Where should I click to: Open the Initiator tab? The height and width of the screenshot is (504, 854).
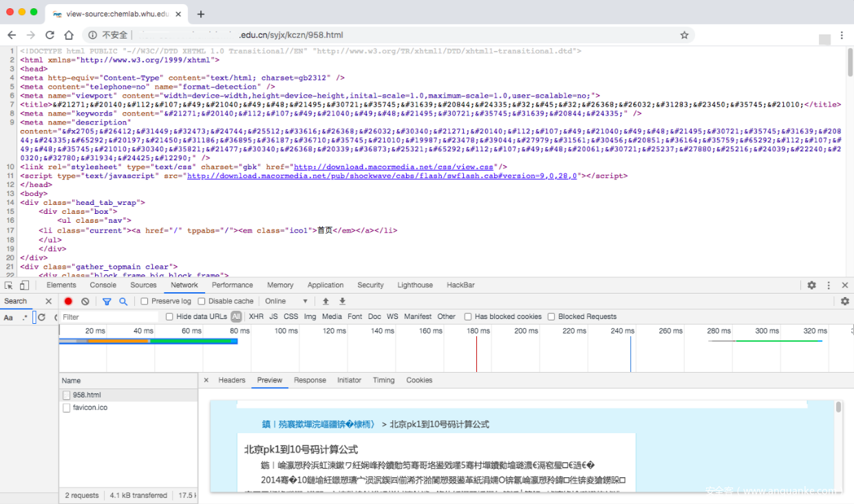[349, 380]
